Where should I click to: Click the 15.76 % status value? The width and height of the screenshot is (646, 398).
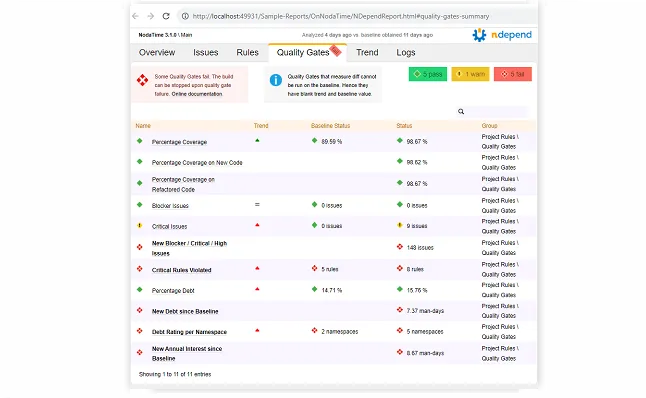tap(417, 290)
